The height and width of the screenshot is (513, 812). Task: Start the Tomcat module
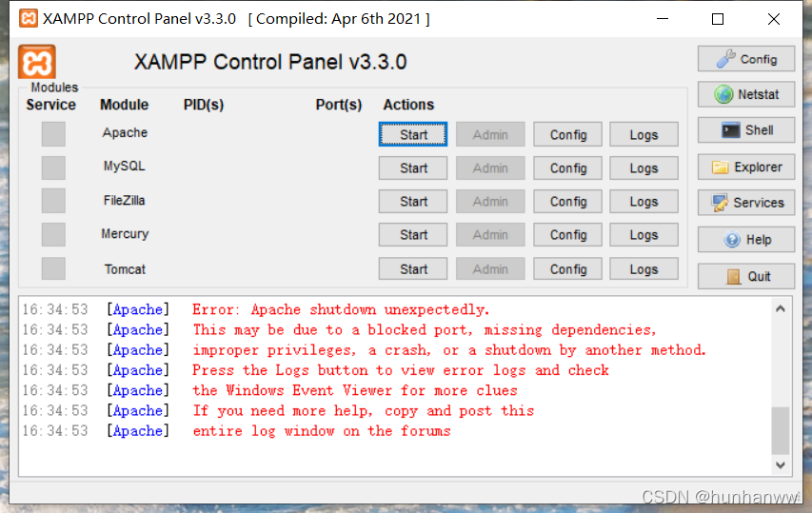tap(413, 269)
